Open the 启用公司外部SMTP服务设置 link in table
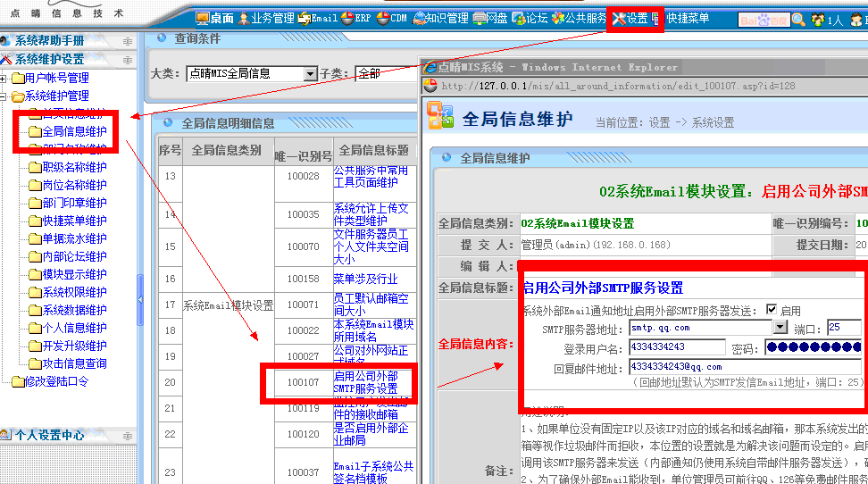The width and height of the screenshot is (868, 484). pyautogui.click(x=365, y=382)
